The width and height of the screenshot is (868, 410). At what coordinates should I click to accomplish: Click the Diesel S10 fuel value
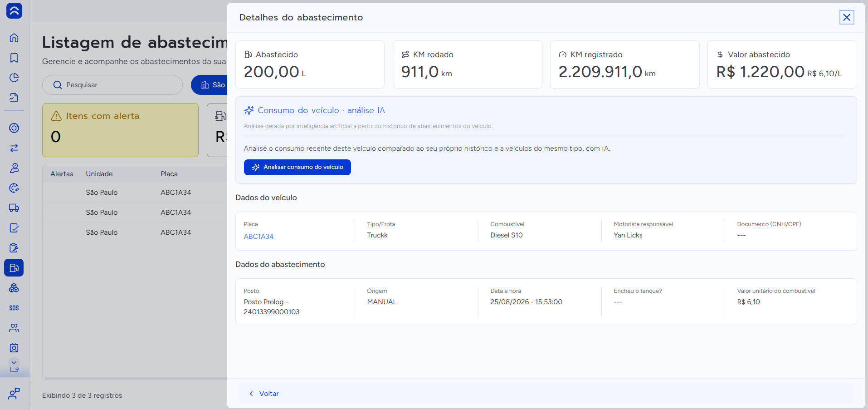pos(507,235)
